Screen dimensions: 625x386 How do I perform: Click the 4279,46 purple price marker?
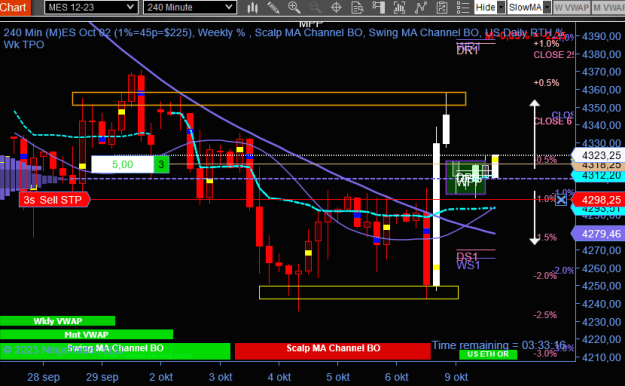point(598,234)
